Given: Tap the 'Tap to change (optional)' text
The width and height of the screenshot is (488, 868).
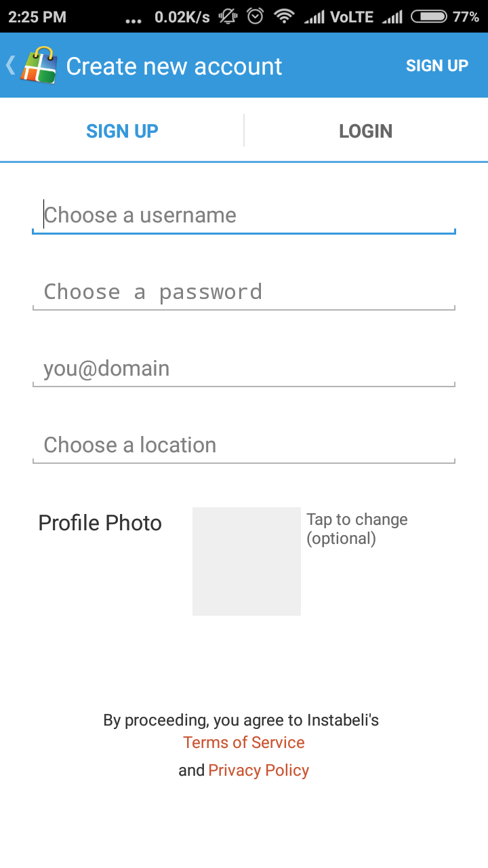Looking at the screenshot, I should (x=357, y=529).
